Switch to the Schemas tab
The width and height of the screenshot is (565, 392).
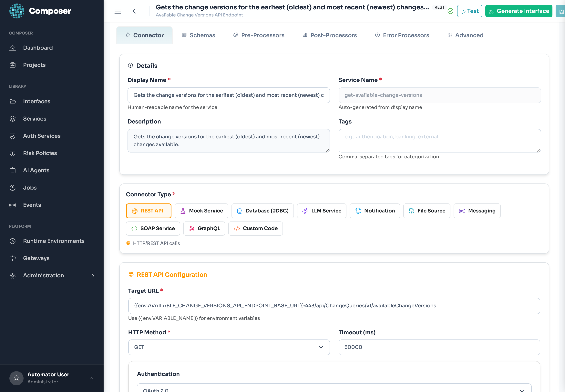pyautogui.click(x=198, y=35)
